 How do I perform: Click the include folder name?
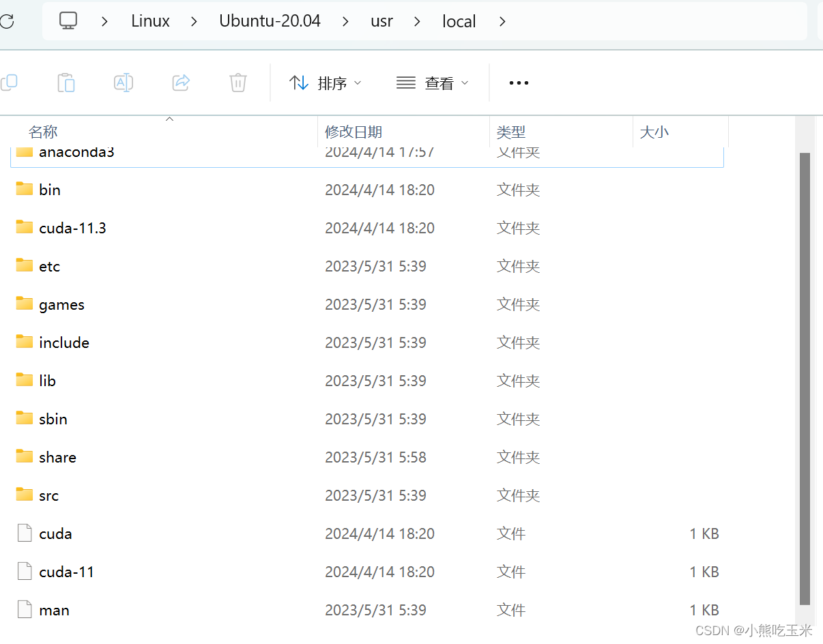[x=64, y=342]
